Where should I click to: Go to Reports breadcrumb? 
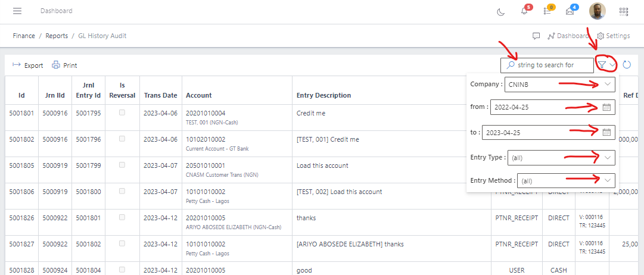tap(57, 36)
